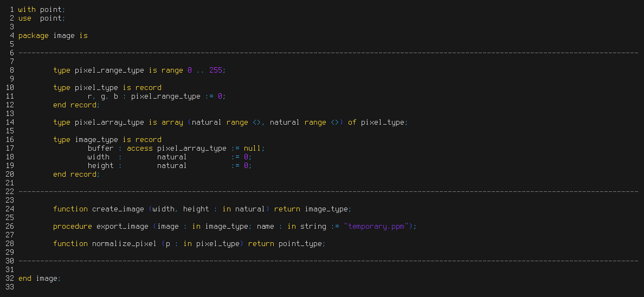Click the 'package' keyword on line 4
Image resolution: width=644 pixels, height=297 pixels.
tap(34, 36)
